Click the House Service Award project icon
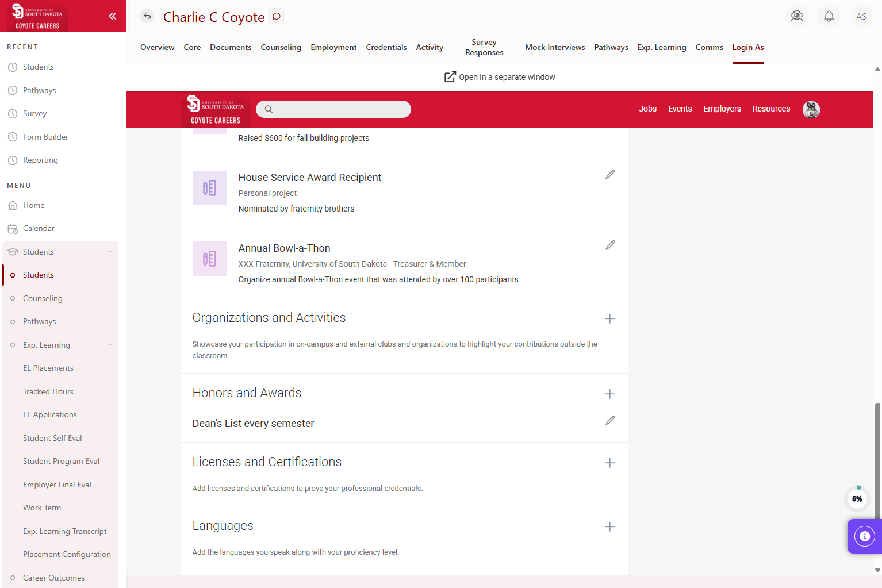The height and width of the screenshot is (588, 882). (x=210, y=188)
